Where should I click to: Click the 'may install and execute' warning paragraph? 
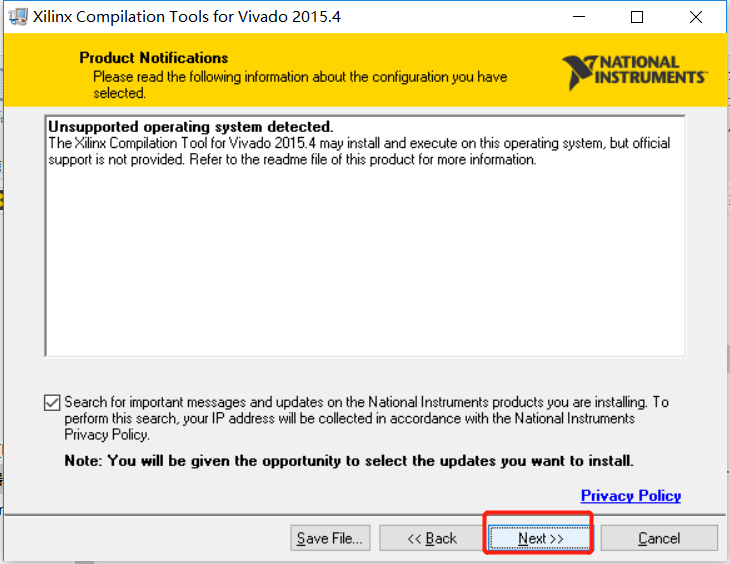coord(359,151)
